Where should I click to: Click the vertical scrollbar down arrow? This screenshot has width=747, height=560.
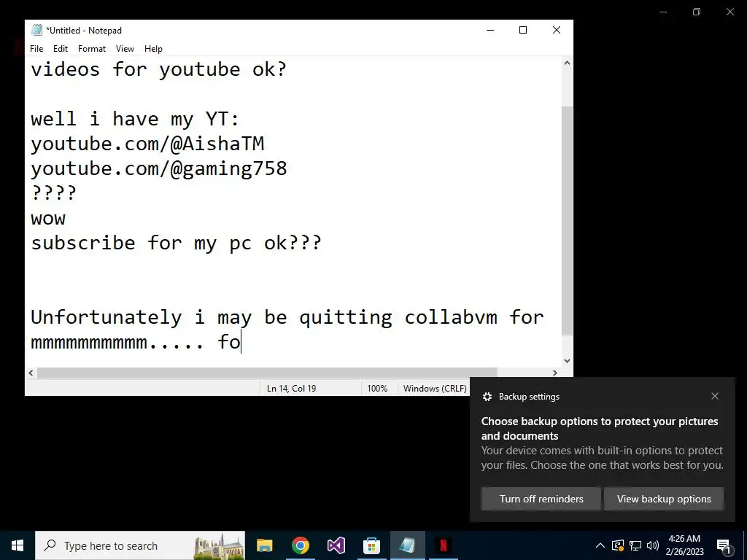click(567, 360)
